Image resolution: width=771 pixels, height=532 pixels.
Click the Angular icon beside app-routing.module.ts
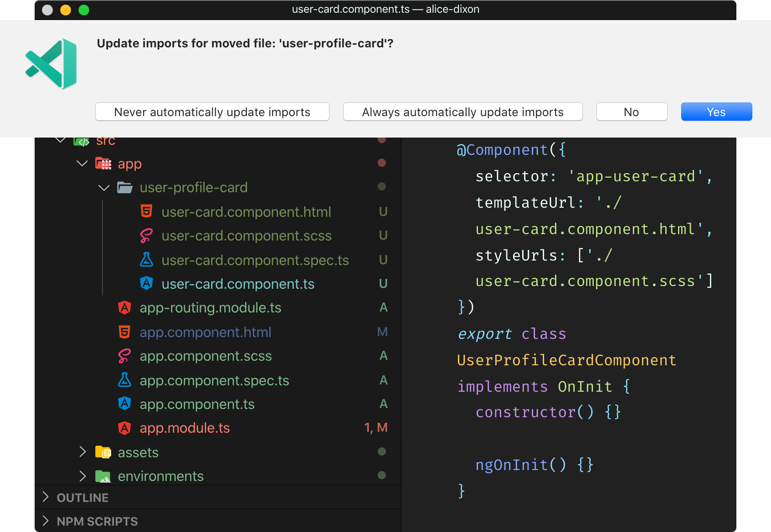tap(124, 307)
